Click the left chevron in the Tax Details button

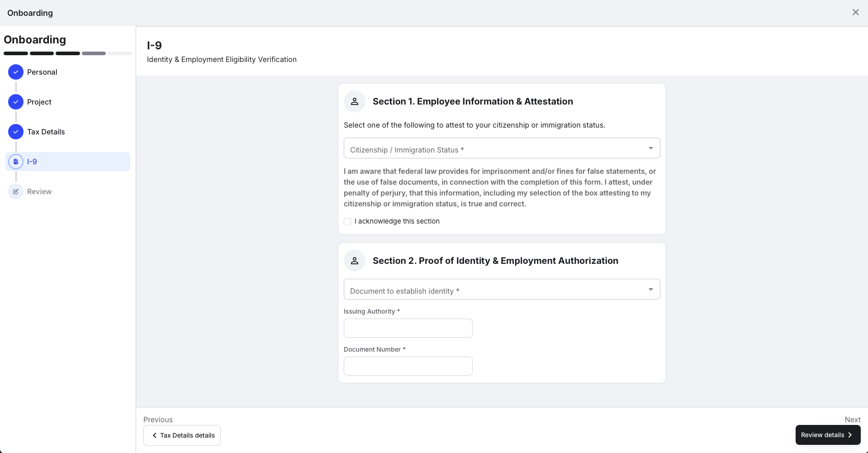[x=155, y=435]
